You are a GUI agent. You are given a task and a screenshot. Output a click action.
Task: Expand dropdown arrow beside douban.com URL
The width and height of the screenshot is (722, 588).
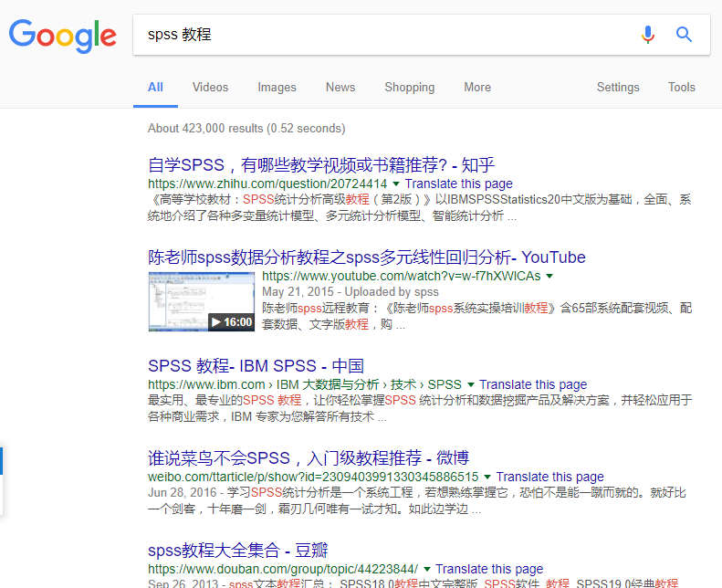[x=427, y=569]
